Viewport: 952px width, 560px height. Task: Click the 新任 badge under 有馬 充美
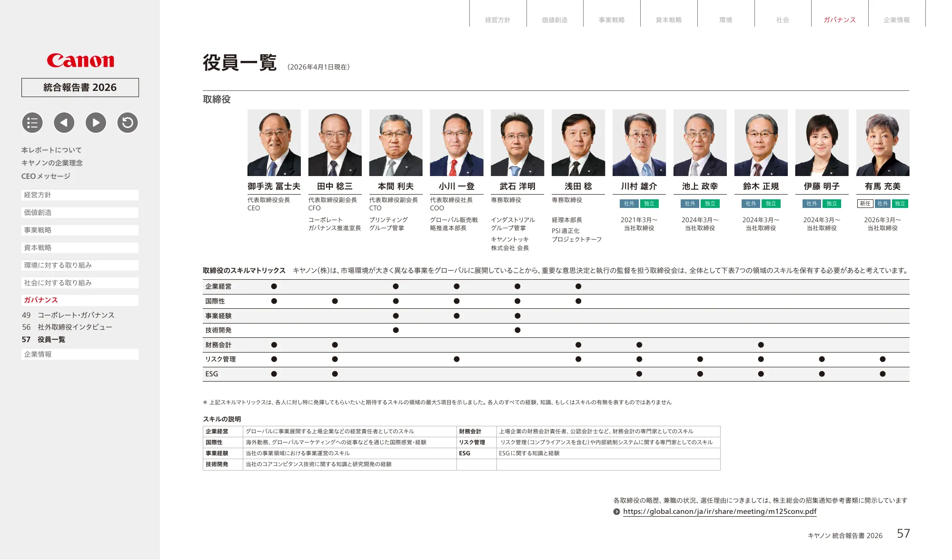[x=865, y=204]
